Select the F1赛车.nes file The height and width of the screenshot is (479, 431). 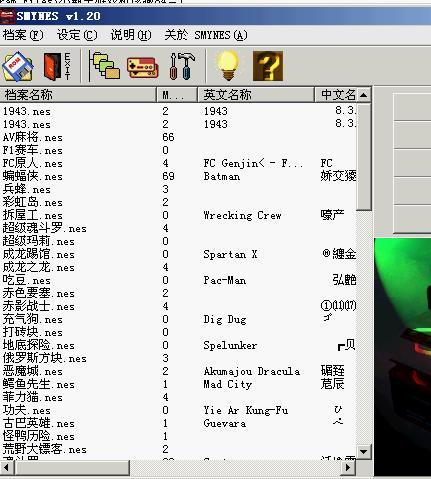(x=33, y=150)
